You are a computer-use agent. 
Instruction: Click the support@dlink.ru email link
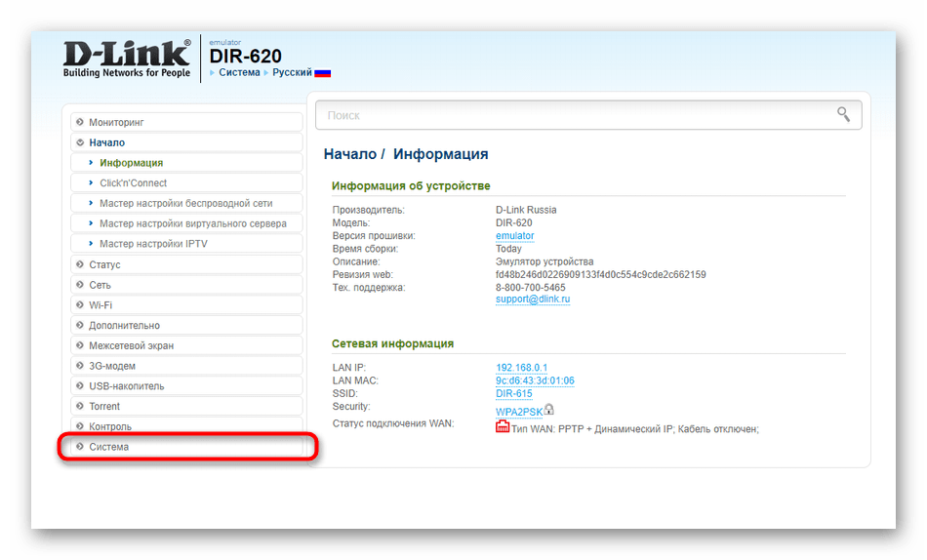533,300
